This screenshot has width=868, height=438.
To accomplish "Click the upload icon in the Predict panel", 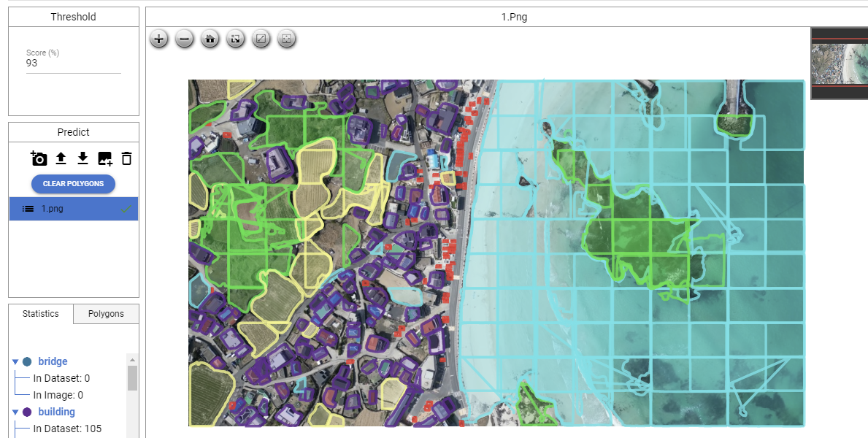I will pos(61,158).
